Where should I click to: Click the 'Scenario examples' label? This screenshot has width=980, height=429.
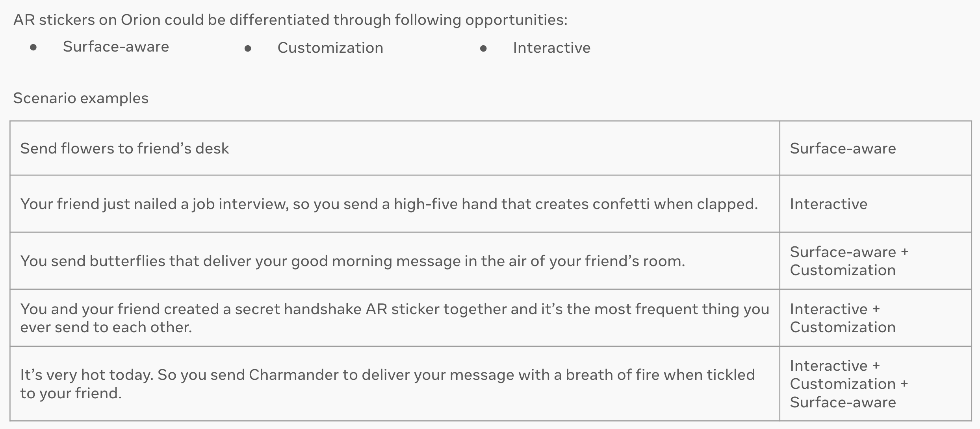[81, 98]
